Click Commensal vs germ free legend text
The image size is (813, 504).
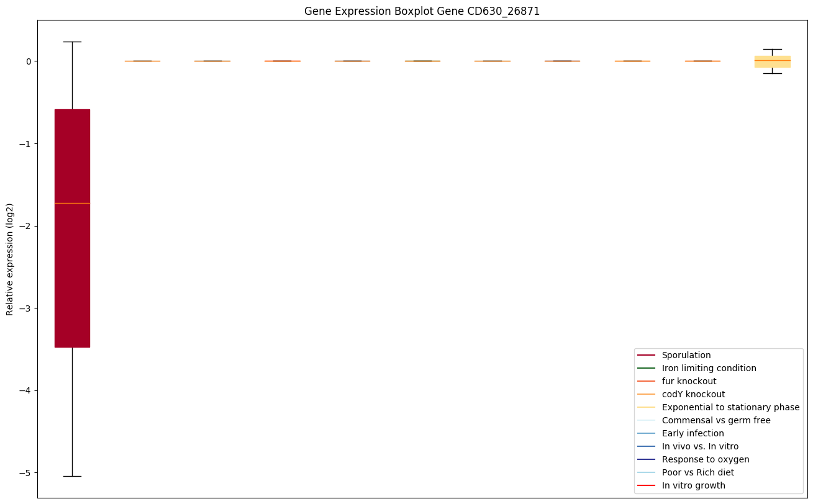point(715,420)
